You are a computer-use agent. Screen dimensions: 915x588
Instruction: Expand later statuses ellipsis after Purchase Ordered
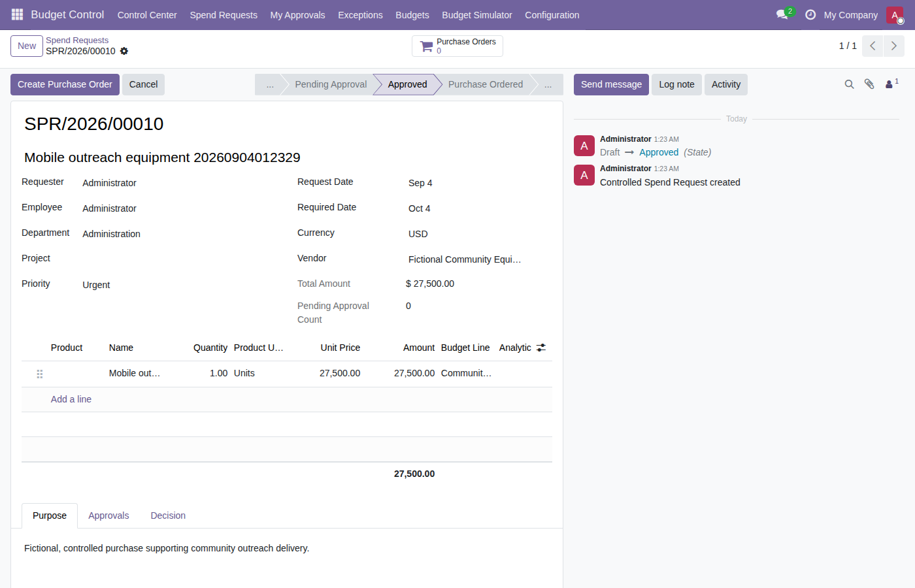tap(548, 84)
